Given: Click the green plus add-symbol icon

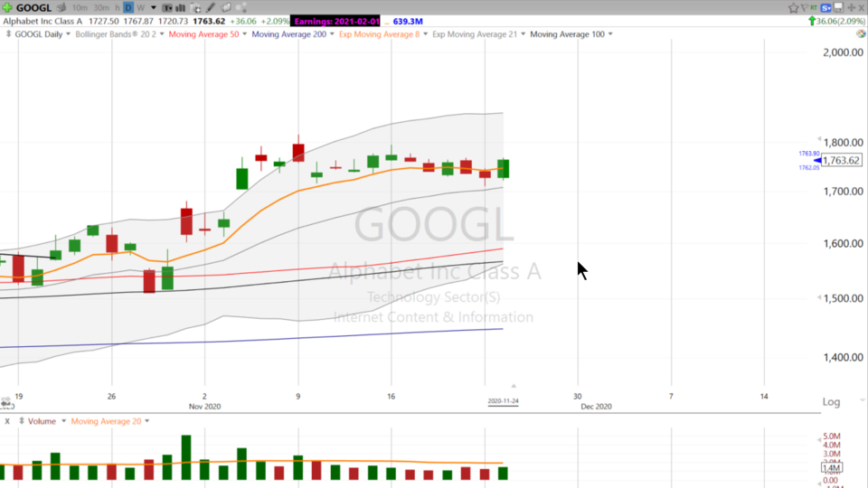Looking at the screenshot, I should (6, 8).
